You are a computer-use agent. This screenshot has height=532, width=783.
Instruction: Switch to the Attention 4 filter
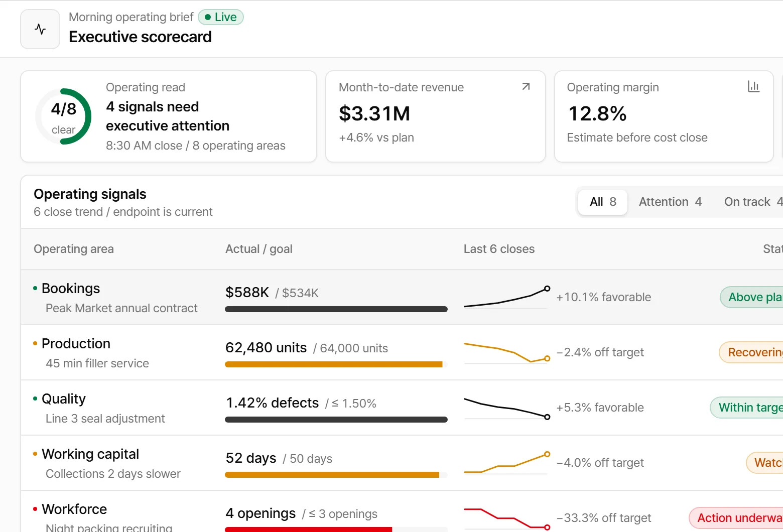[x=670, y=202]
